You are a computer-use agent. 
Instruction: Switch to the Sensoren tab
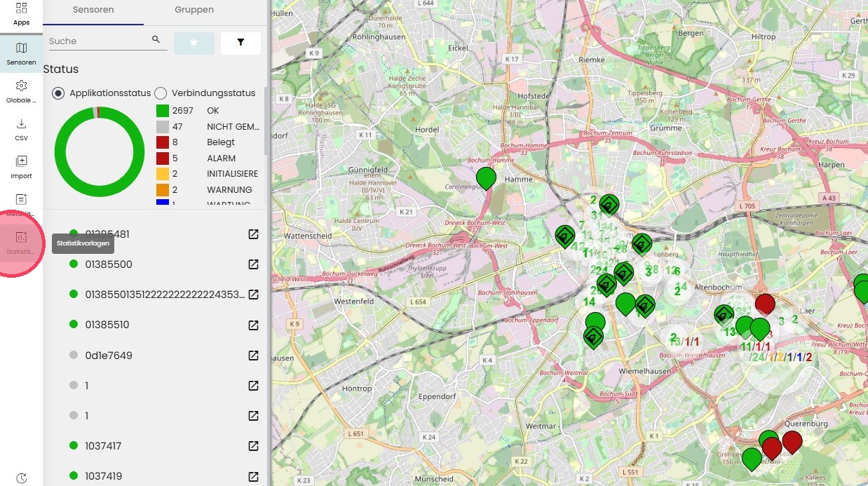click(93, 10)
